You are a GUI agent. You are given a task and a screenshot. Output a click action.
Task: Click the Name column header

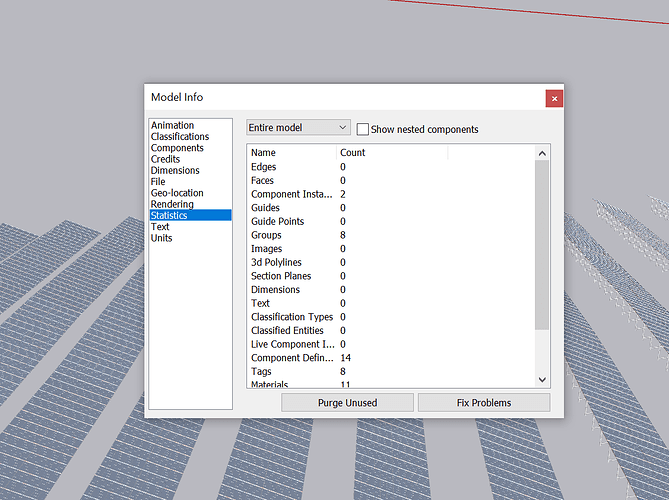click(292, 153)
